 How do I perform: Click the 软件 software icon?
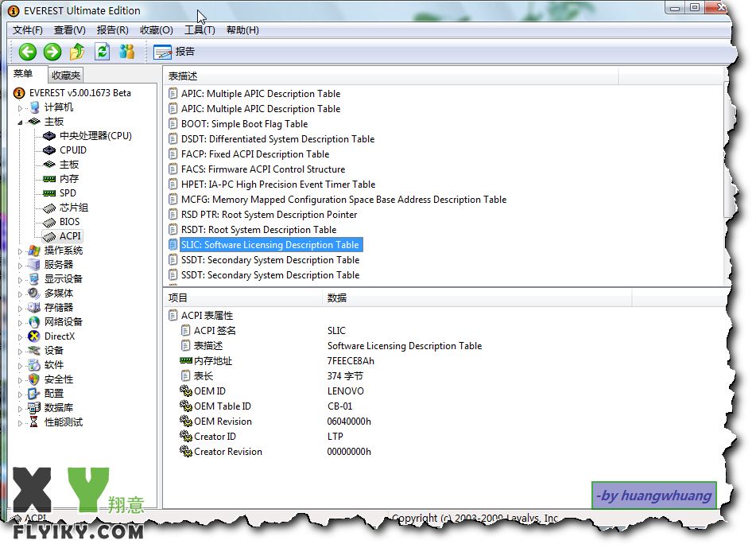pos(33,365)
